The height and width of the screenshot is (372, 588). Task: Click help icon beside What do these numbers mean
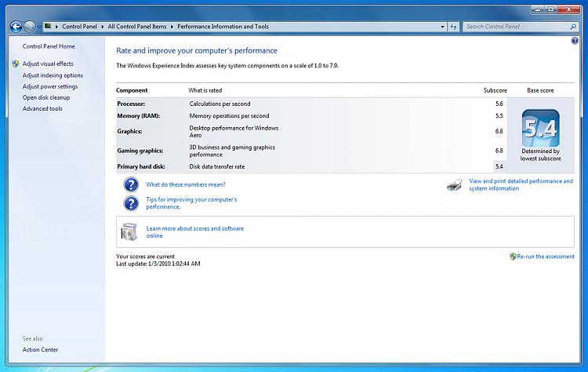131,184
